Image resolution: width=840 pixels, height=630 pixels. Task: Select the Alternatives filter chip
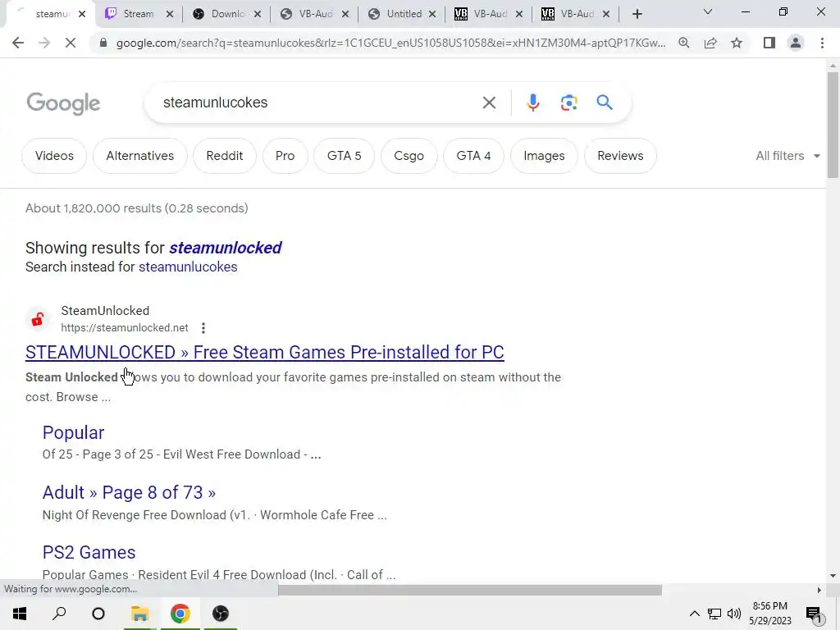(x=139, y=156)
